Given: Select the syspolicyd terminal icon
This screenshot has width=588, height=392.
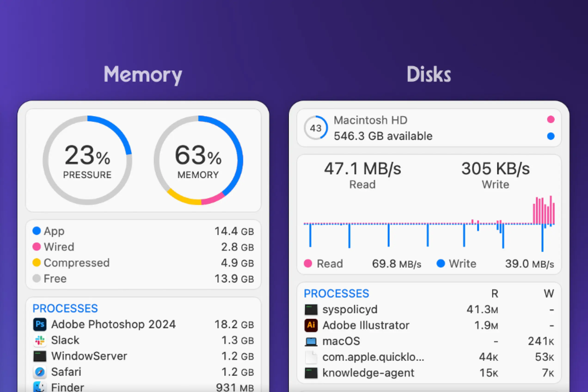Looking at the screenshot, I should click(x=311, y=309).
